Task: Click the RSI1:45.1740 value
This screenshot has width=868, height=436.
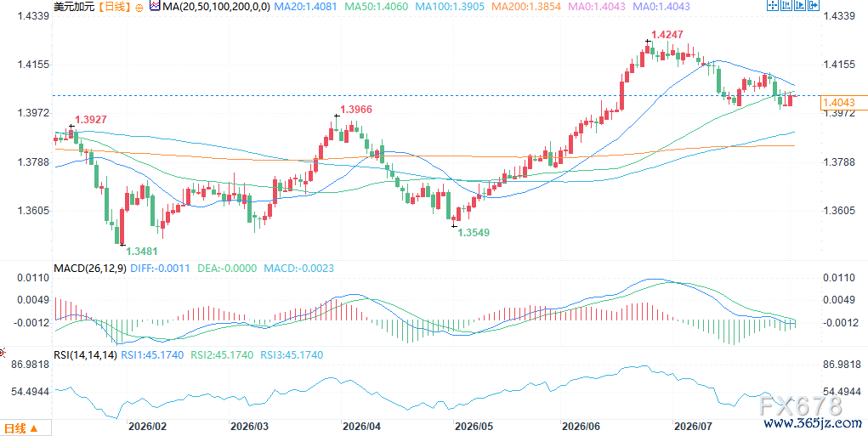Action: [x=151, y=354]
